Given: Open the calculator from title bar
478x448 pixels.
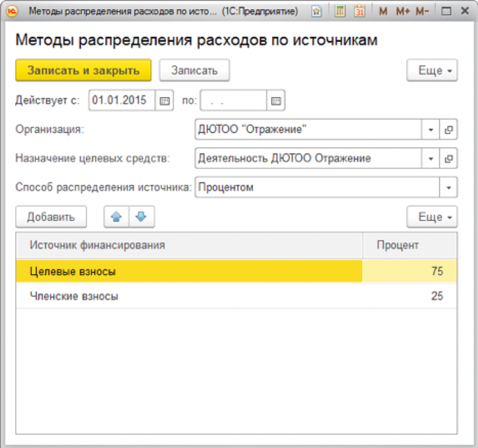Looking at the screenshot, I should pos(340,11).
